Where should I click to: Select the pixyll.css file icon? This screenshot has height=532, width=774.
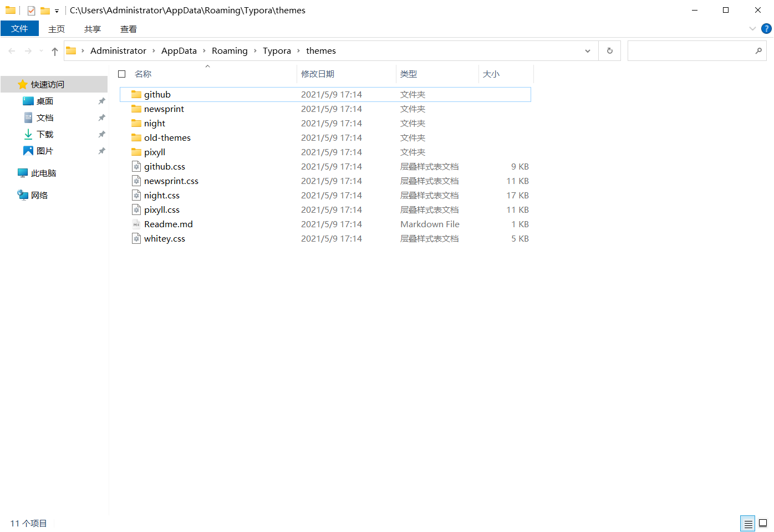coord(136,209)
